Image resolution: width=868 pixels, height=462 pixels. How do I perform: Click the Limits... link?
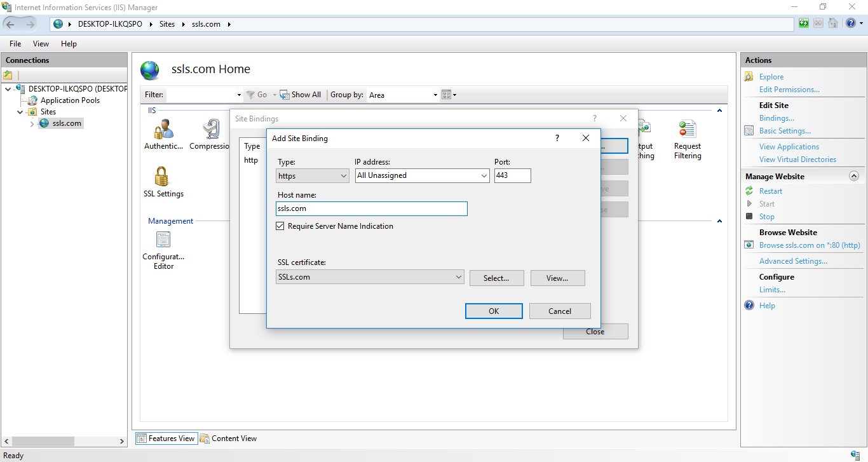point(772,289)
